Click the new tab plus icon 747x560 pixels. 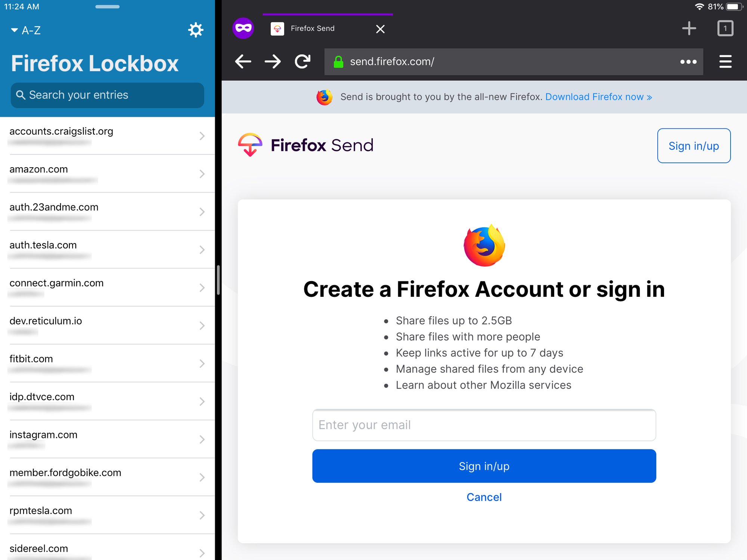[x=689, y=28]
